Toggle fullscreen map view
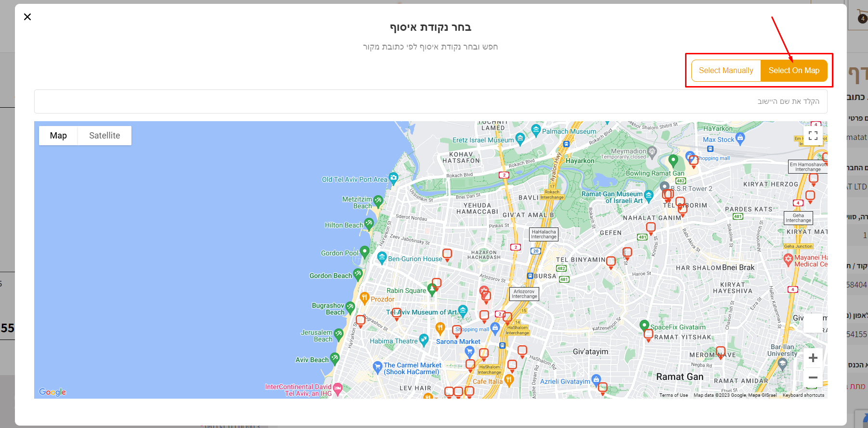The height and width of the screenshot is (428, 868). click(x=813, y=136)
